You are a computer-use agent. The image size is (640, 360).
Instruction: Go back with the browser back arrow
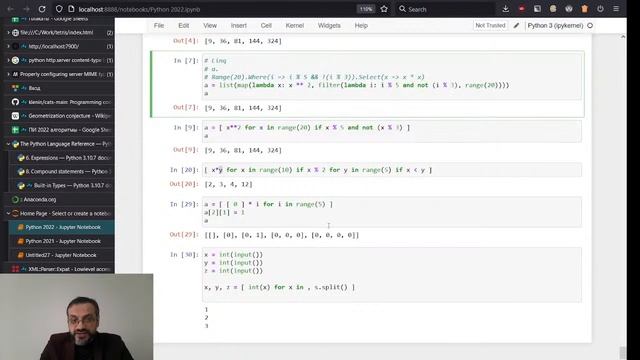11,9
